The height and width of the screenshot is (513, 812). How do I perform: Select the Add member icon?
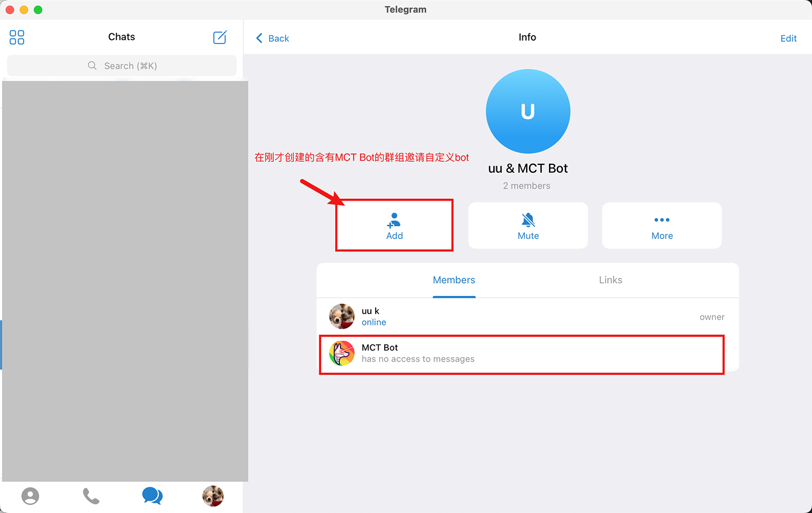point(394,220)
